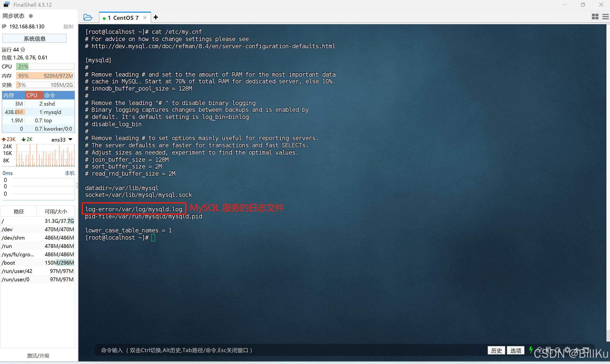Select the mysqld process row

(x=38, y=112)
